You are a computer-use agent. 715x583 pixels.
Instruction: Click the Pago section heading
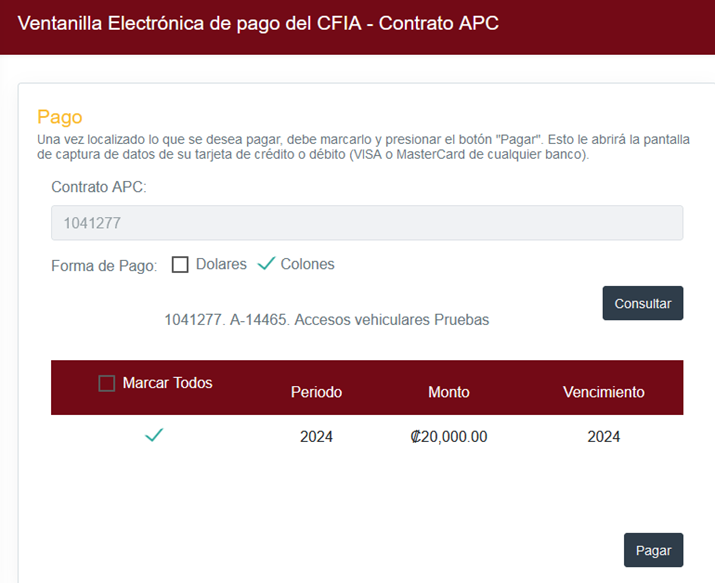click(60, 117)
